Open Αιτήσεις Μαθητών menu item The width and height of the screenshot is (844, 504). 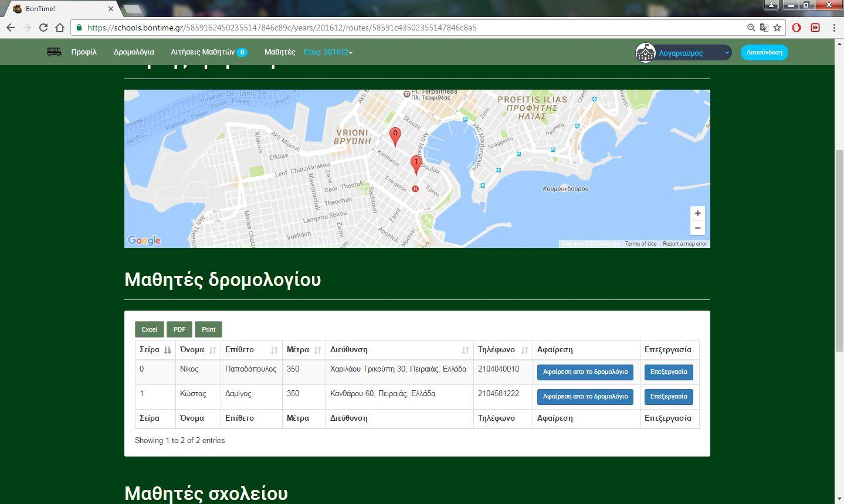(x=202, y=52)
